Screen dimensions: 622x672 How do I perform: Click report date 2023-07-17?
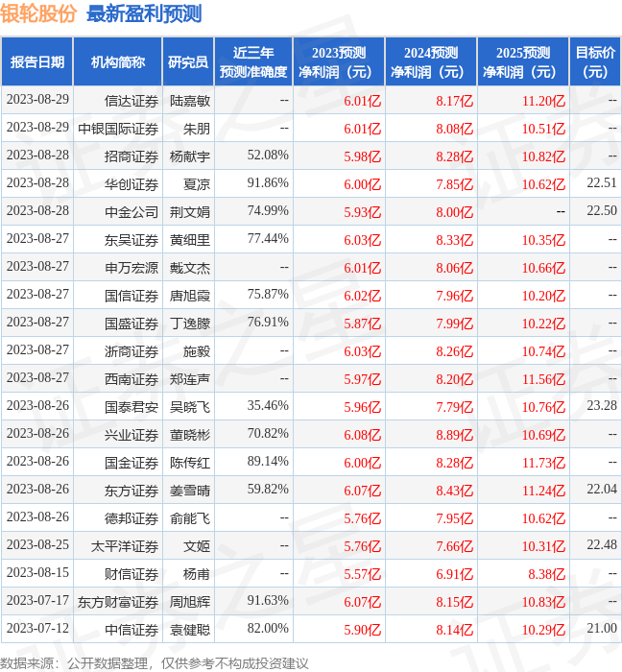point(37,601)
